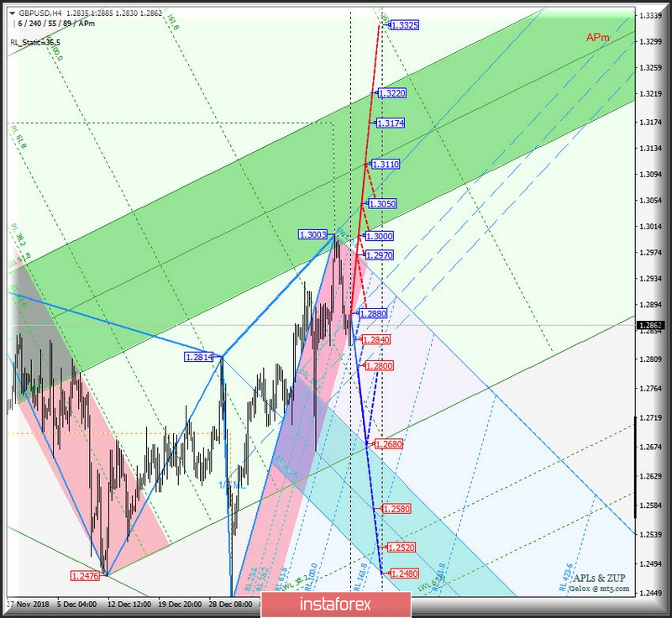Click the red 1.2476 low label

[x=85, y=576]
